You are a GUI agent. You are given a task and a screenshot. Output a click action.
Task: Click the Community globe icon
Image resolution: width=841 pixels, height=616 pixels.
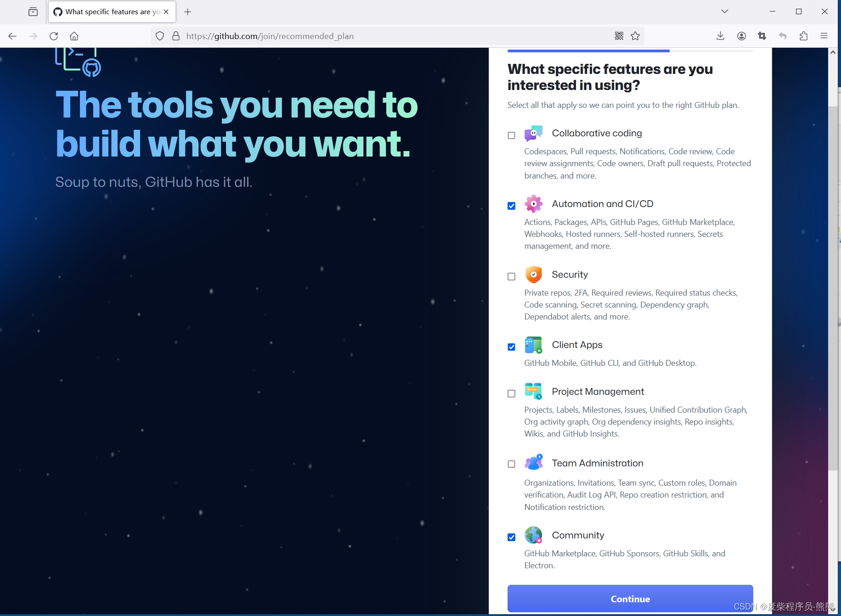click(x=534, y=535)
